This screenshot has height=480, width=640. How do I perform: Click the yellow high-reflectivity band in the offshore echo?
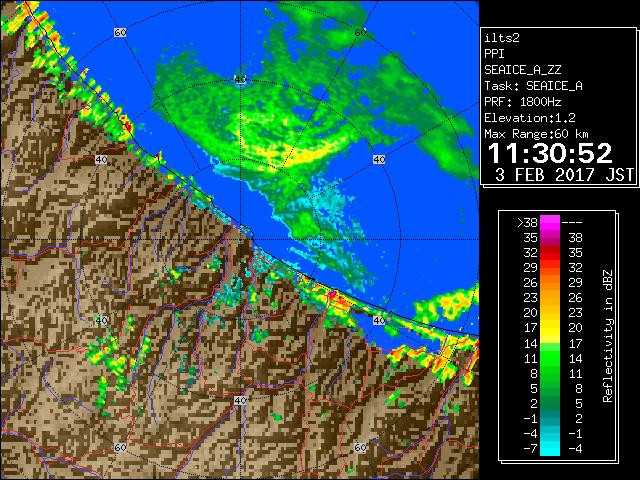pyautogui.click(x=304, y=155)
